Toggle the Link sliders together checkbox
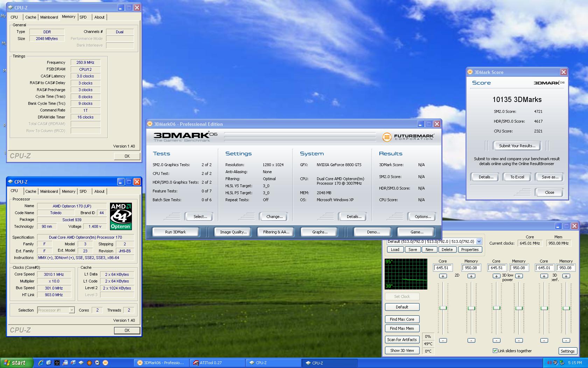This screenshot has width=588, height=368. [495, 350]
